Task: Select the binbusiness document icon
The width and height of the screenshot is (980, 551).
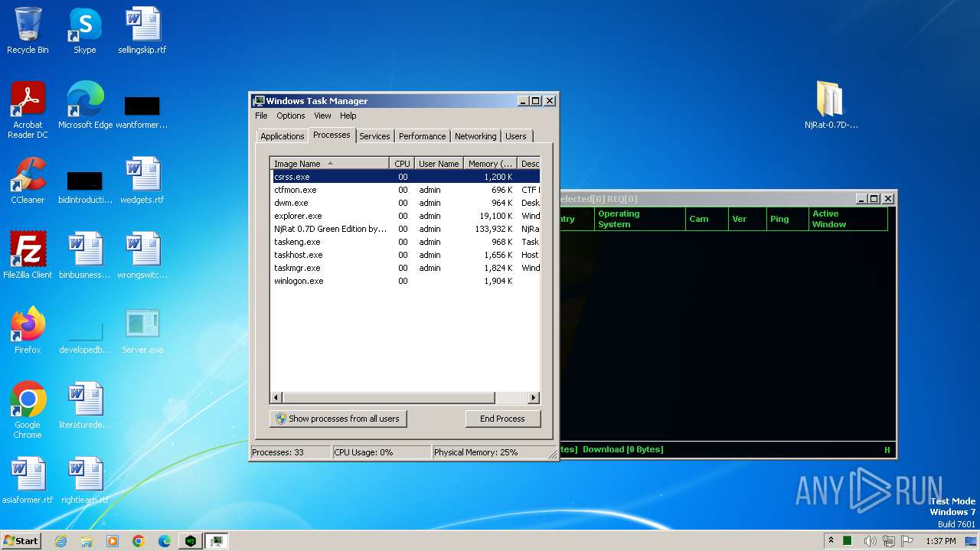Action: [85, 256]
